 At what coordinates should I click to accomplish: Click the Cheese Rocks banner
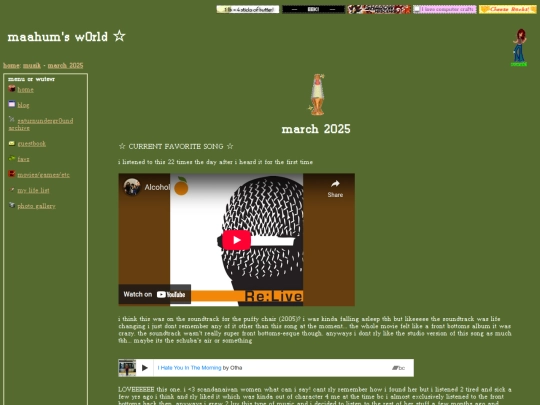[x=508, y=9]
